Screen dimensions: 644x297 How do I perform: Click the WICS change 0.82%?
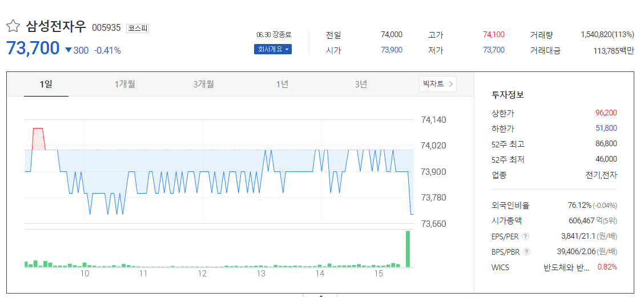pyautogui.click(x=607, y=267)
